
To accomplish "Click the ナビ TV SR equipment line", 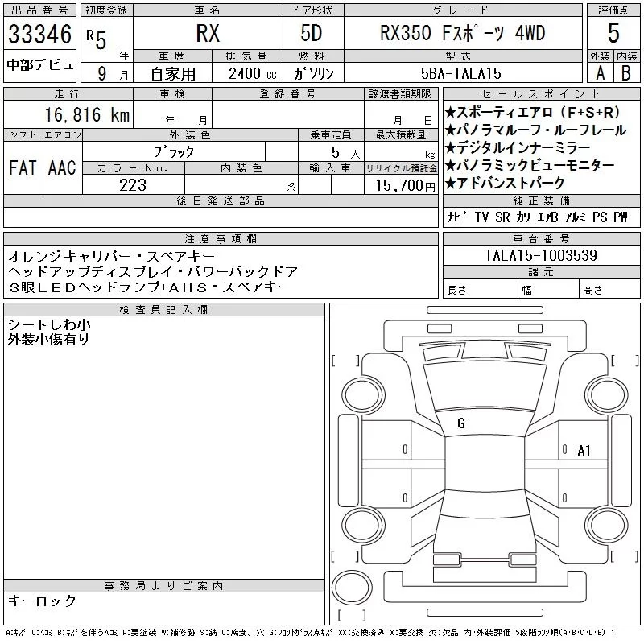I will click(x=537, y=217).
